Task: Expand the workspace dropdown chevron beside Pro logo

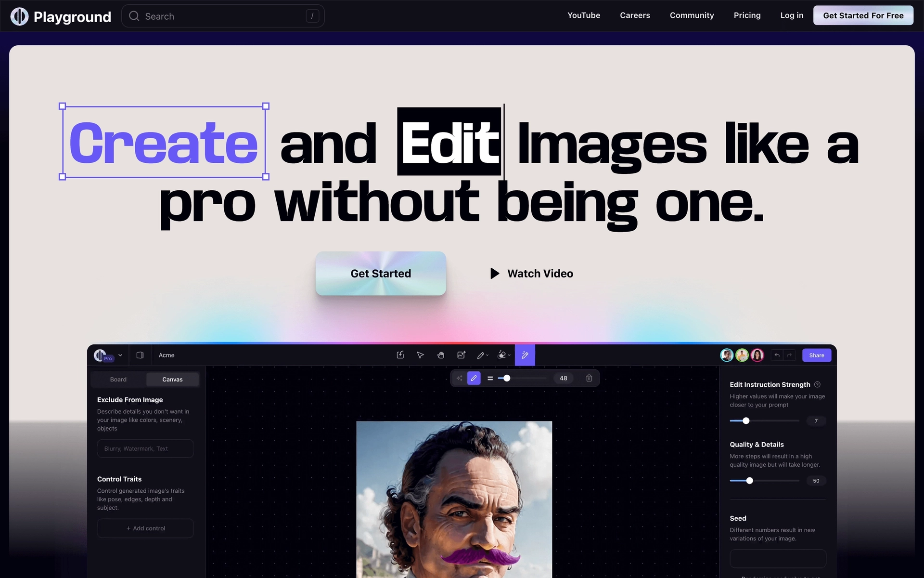Action: point(120,355)
